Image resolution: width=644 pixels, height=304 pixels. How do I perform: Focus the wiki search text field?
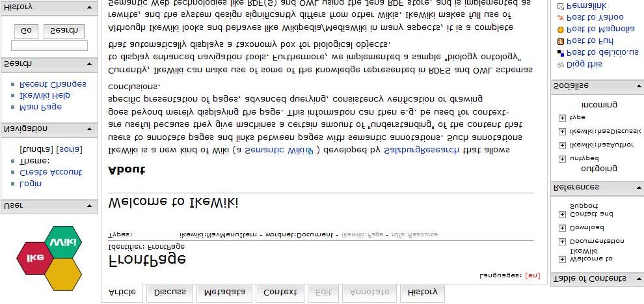click(49, 46)
